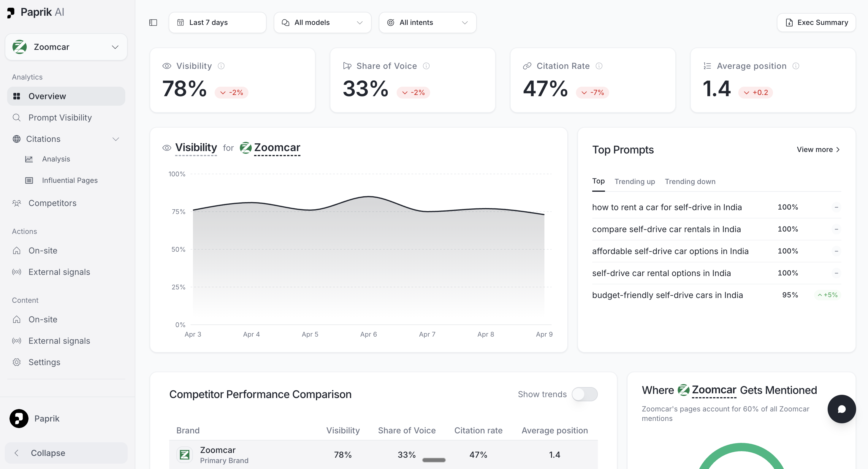Click the Prompt Visibility search icon

click(x=17, y=118)
